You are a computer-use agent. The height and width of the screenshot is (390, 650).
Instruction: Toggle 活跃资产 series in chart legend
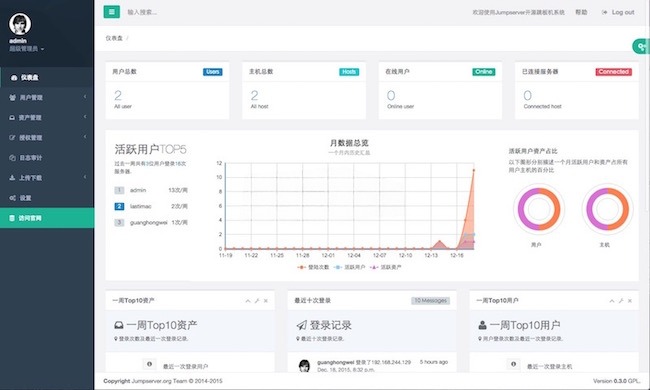(386, 267)
